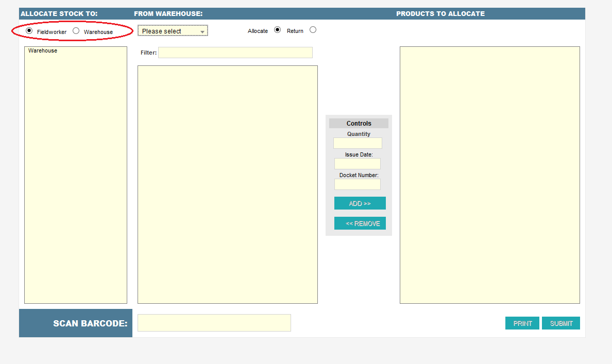Select 'Warehouse' item in left list

click(x=43, y=51)
